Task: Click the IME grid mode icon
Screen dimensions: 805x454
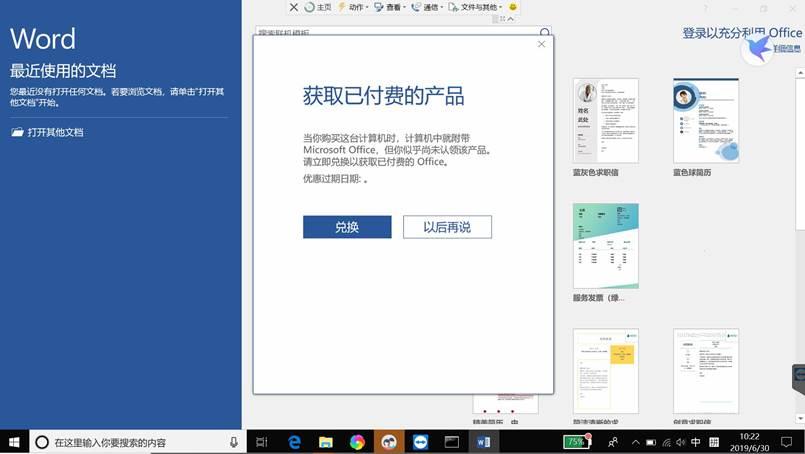Action: [714, 442]
